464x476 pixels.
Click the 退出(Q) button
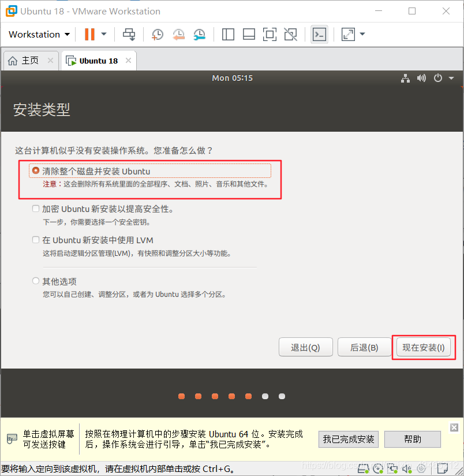pyautogui.click(x=306, y=347)
